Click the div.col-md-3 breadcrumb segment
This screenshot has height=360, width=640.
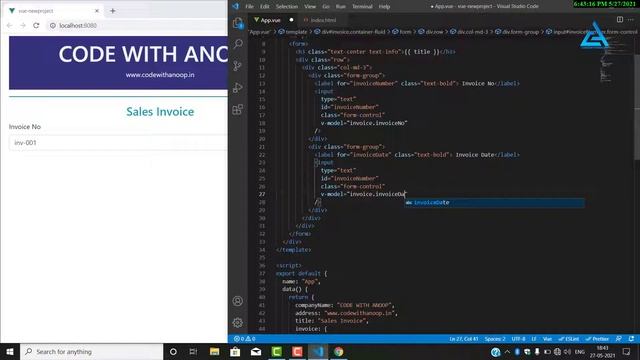click(469, 32)
